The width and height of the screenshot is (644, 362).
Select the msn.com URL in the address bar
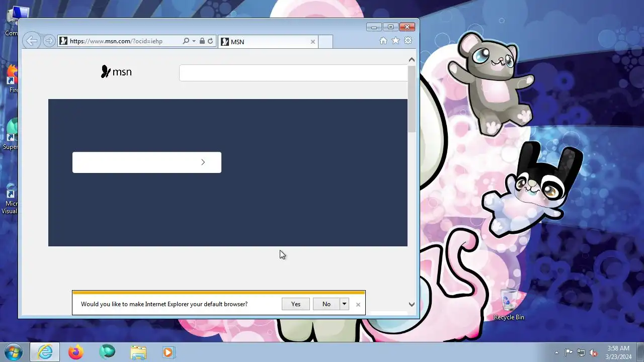pyautogui.click(x=116, y=41)
